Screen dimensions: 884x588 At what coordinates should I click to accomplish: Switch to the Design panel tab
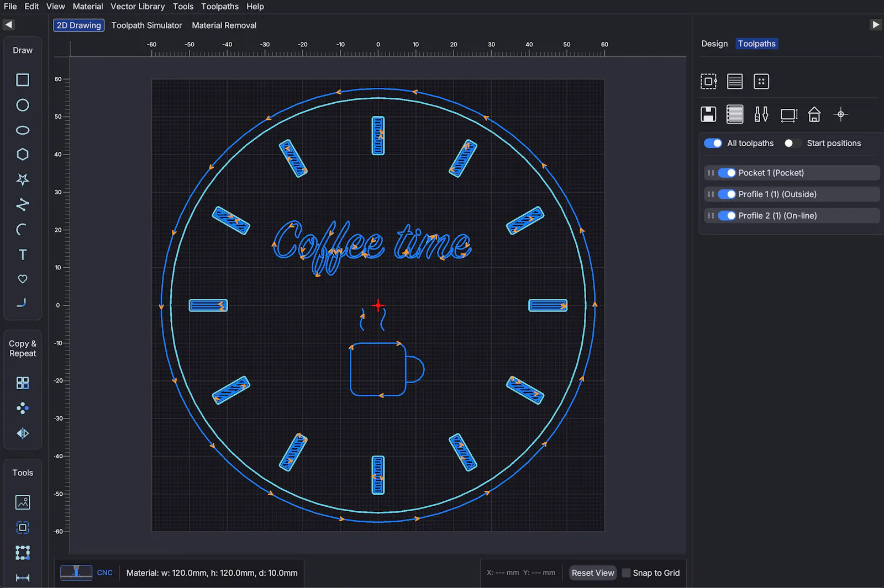point(714,44)
